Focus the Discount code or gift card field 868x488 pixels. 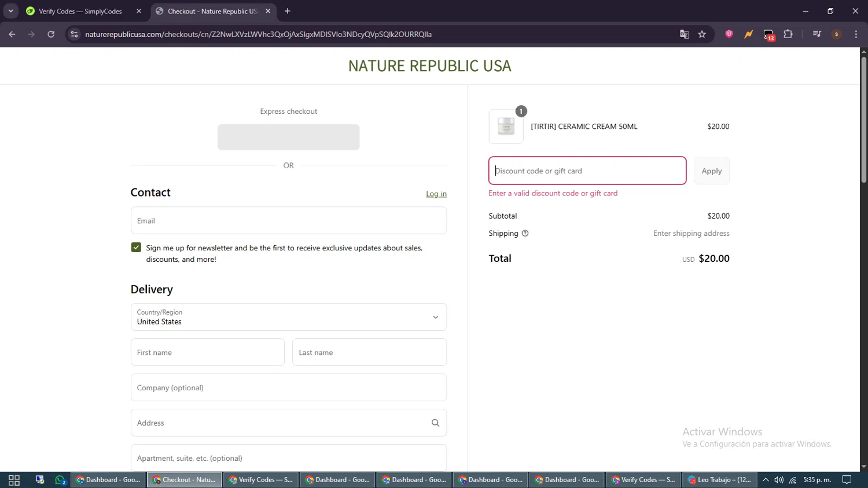(587, 171)
